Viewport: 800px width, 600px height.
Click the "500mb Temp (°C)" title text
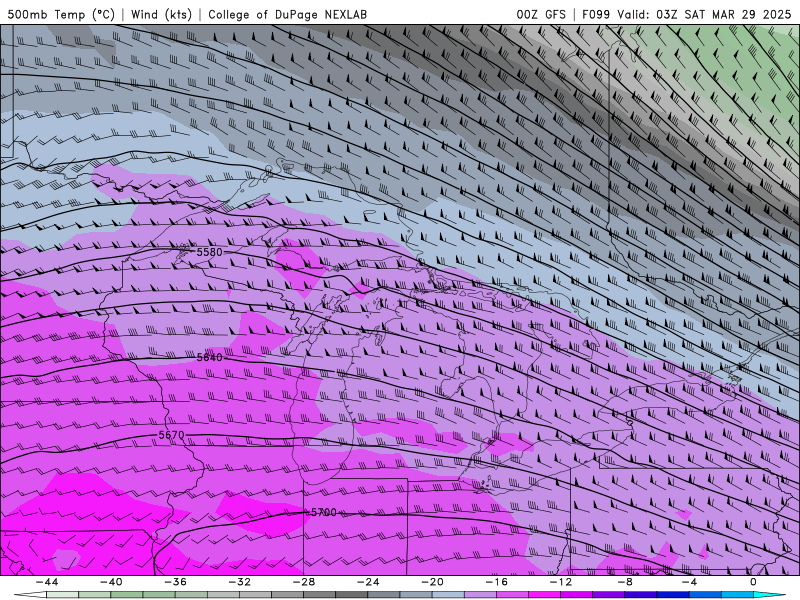point(61,14)
